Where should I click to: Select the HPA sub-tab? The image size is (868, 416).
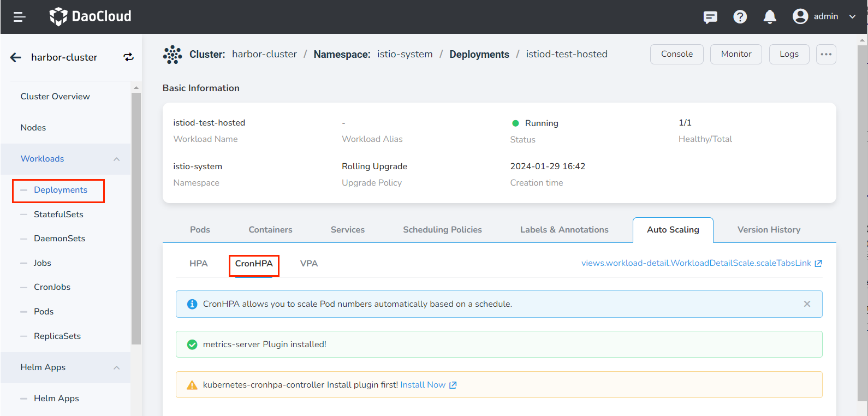198,264
